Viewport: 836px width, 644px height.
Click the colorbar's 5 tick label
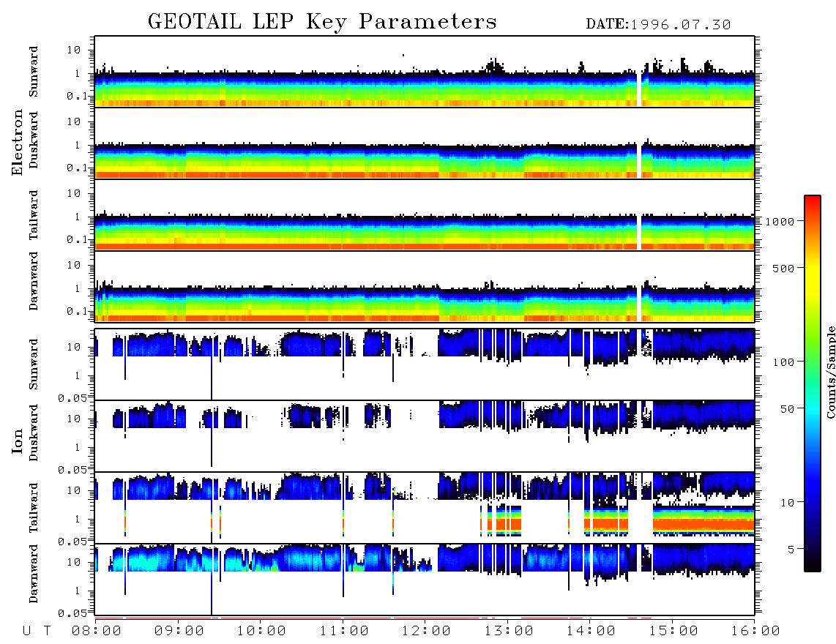[791, 550]
